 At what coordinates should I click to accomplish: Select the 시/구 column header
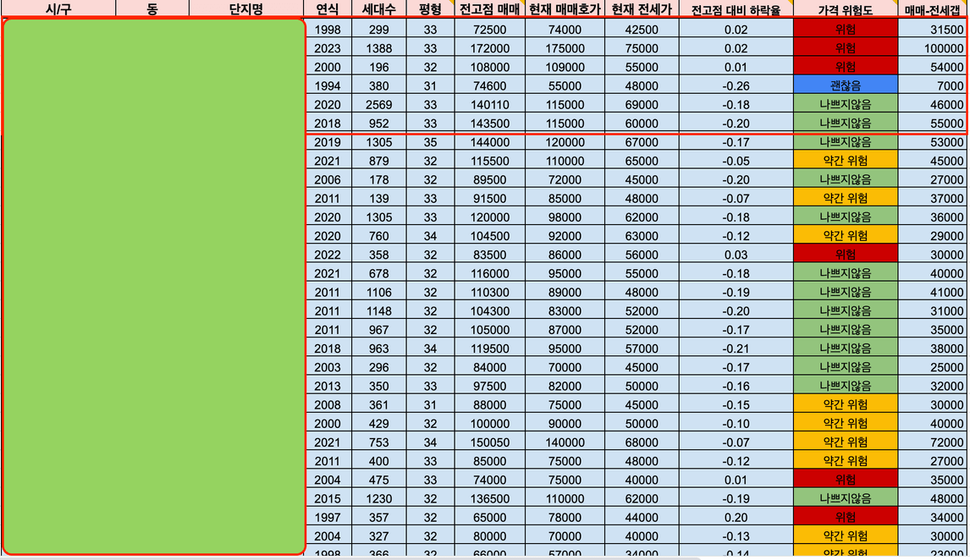click(58, 8)
